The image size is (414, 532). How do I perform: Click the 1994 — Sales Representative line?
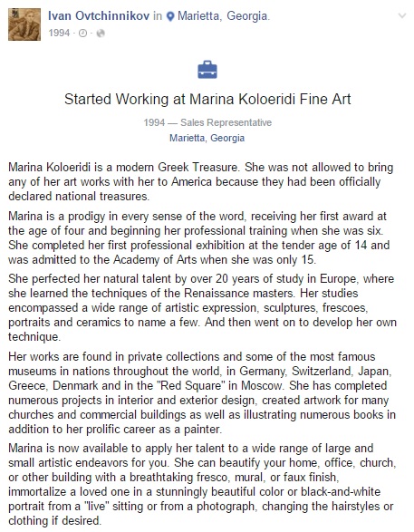pos(207,122)
